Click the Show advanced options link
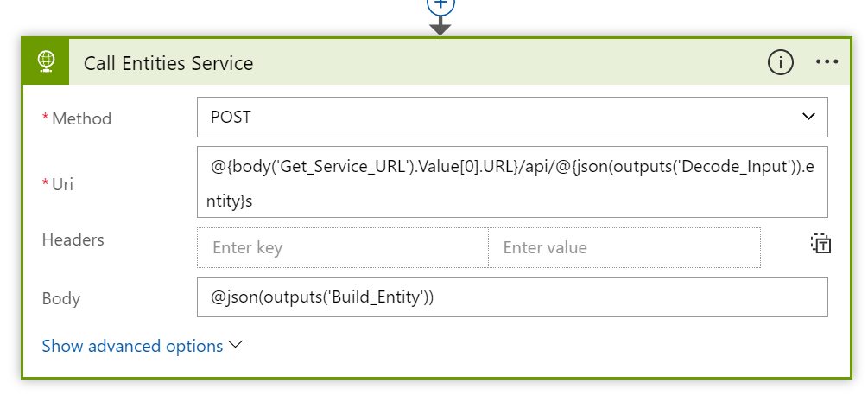The image size is (868, 402). (x=132, y=346)
